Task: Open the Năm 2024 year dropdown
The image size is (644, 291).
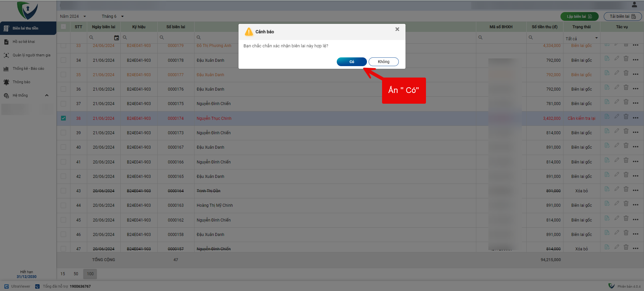Action: [73, 16]
